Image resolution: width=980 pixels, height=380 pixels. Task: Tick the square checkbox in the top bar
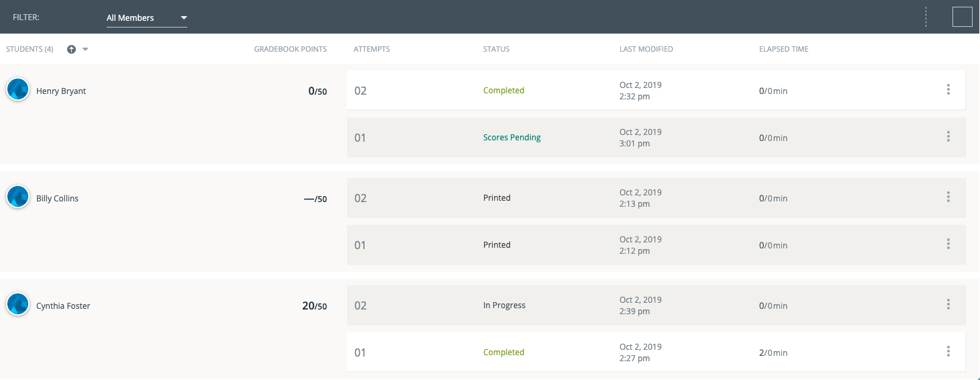coord(962,17)
